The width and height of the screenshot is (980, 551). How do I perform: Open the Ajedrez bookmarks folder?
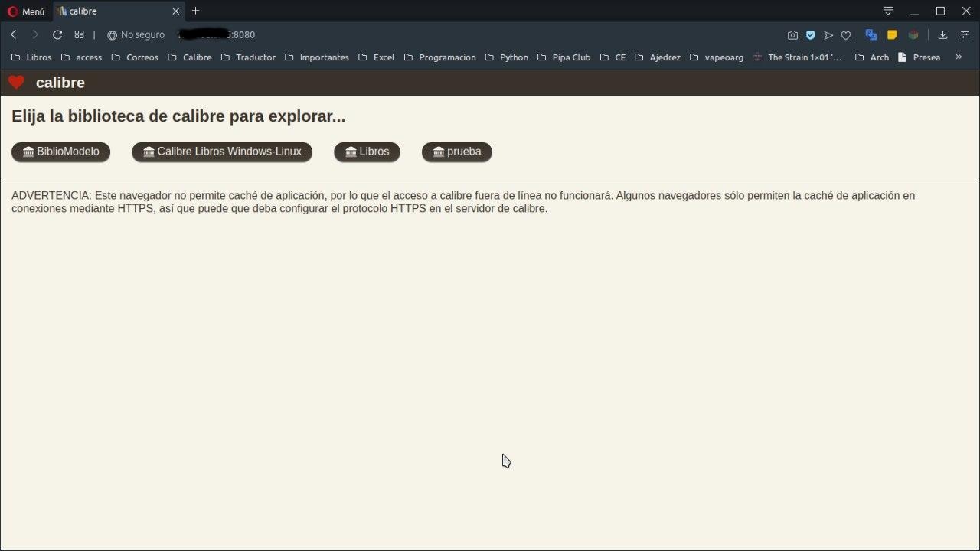[657, 57]
